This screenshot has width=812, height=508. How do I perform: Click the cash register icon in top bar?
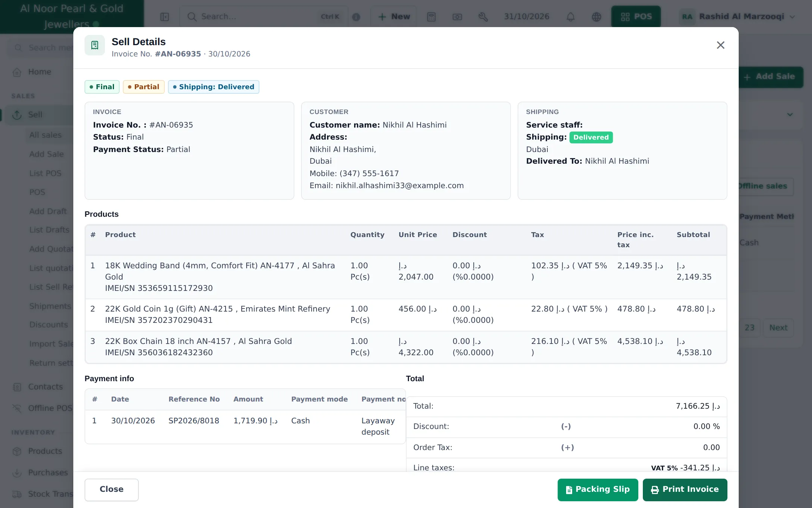[457, 17]
